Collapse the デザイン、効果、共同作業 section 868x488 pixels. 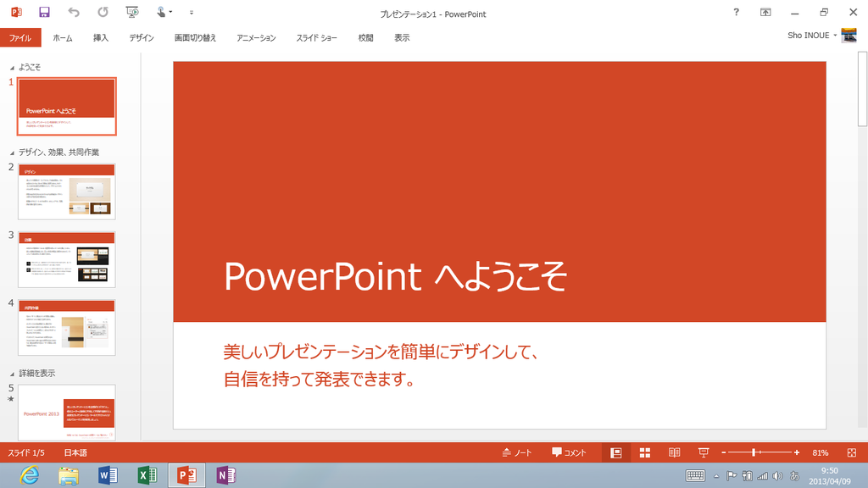pos(12,152)
